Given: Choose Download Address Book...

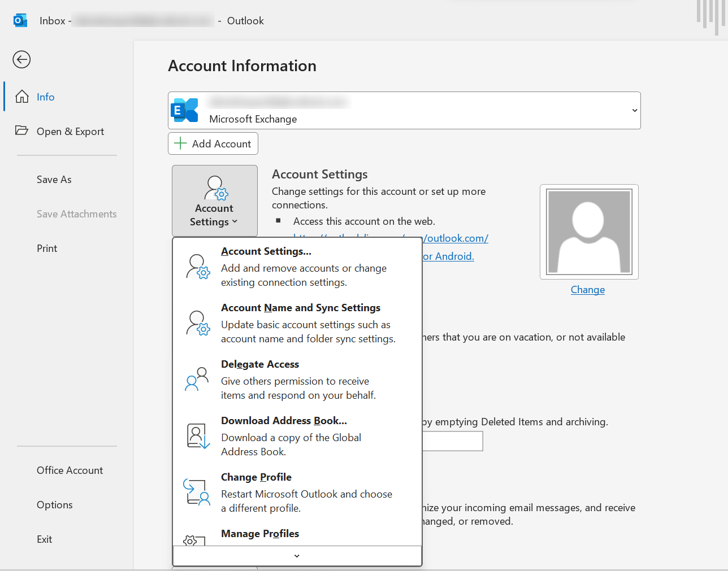Looking at the screenshot, I should pyautogui.click(x=297, y=435).
